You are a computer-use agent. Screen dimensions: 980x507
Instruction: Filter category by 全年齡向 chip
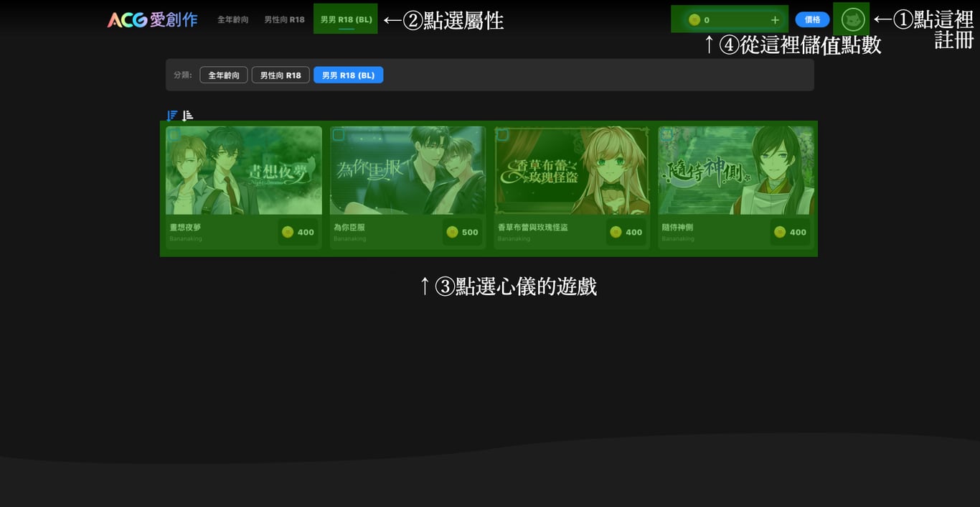click(224, 75)
